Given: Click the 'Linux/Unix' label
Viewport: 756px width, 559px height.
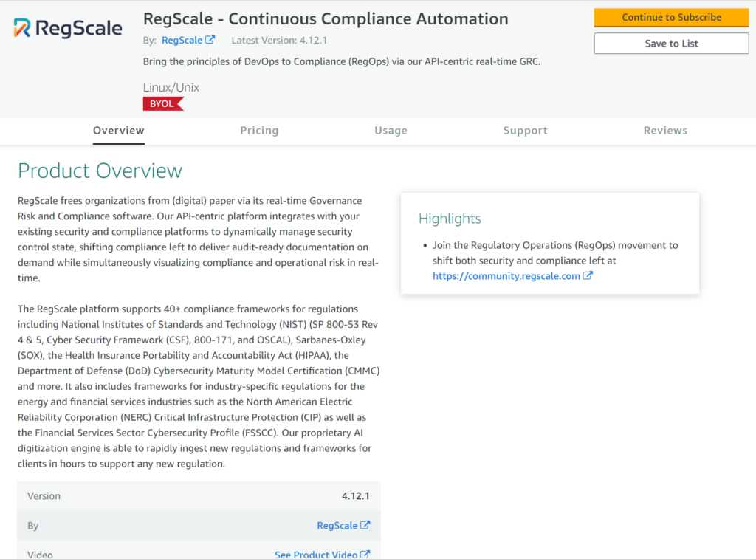Looking at the screenshot, I should click(x=171, y=87).
